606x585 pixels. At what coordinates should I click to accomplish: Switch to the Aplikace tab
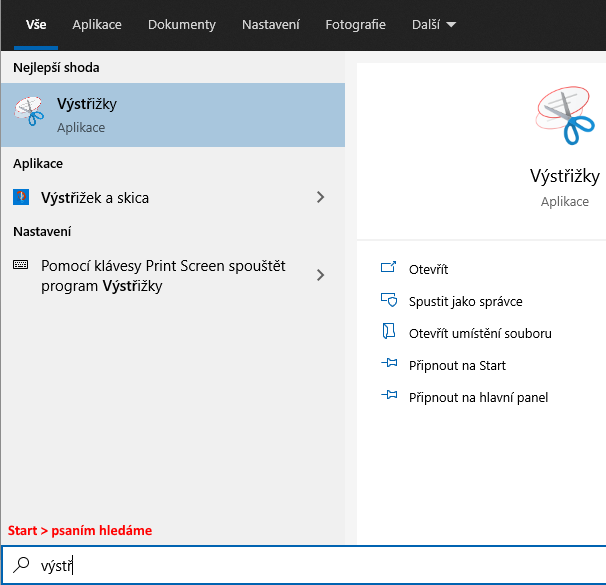tap(97, 25)
